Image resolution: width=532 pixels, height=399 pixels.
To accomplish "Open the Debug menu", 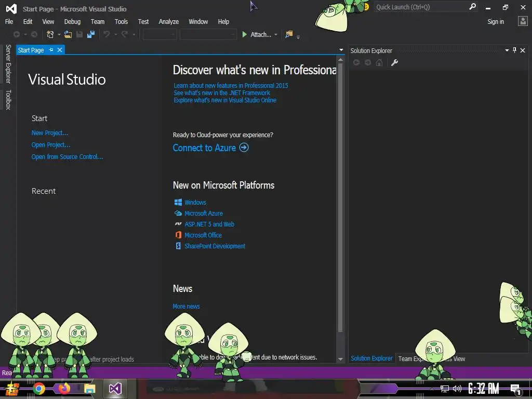I will click(x=72, y=21).
